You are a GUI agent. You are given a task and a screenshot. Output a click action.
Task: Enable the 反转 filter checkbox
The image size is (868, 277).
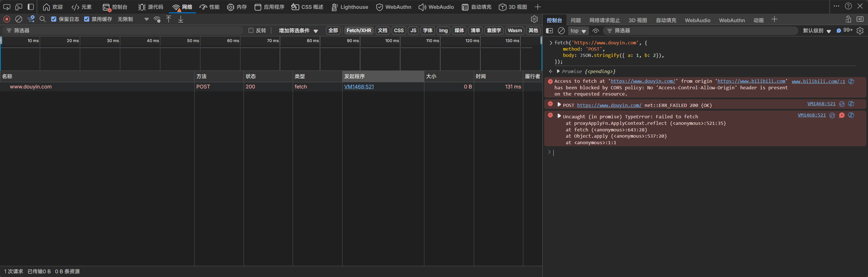coord(251,31)
